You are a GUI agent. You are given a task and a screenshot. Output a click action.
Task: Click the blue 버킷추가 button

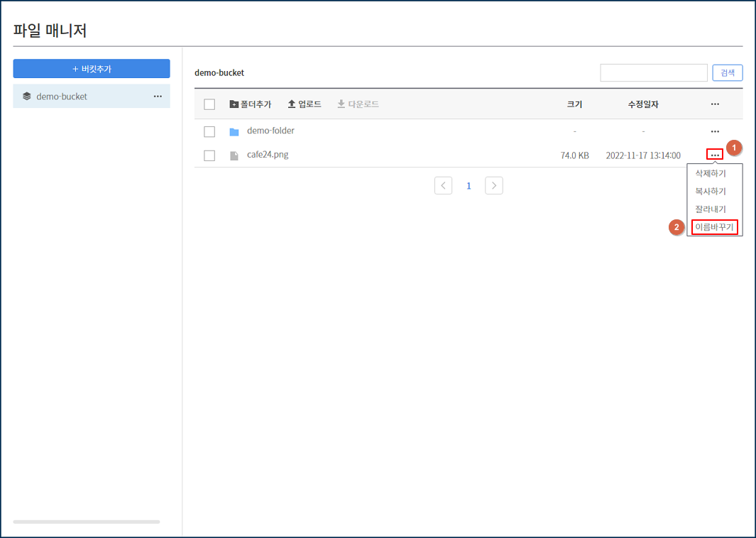click(x=92, y=69)
